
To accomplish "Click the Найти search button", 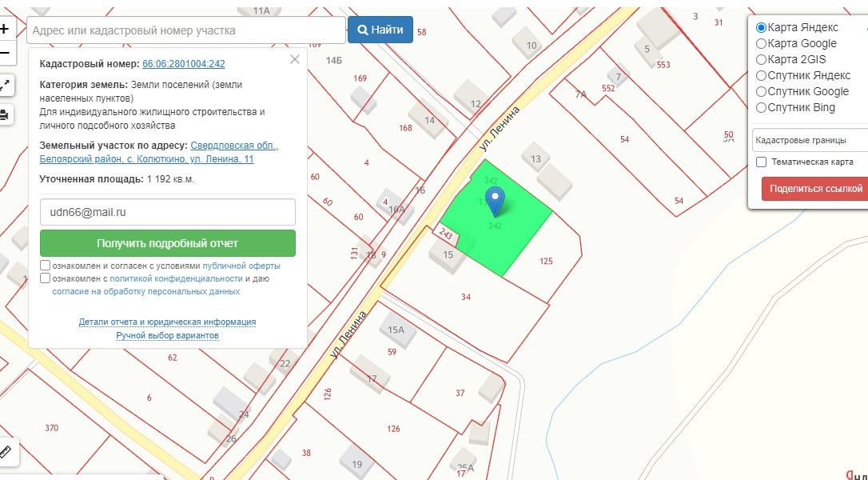I will 380,30.
